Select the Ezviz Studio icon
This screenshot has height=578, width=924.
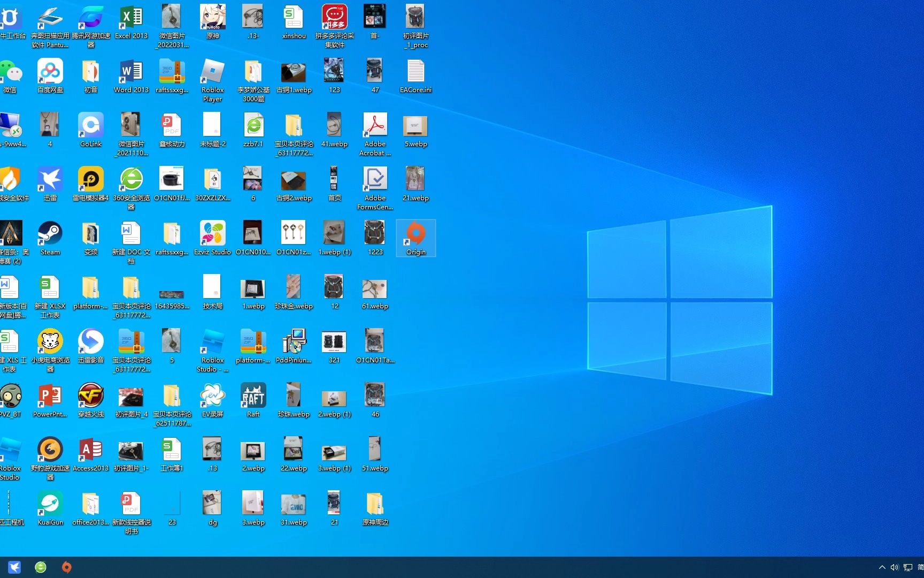[x=212, y=238]
